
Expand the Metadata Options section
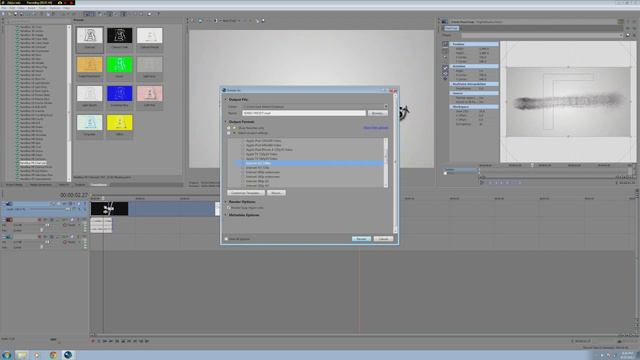pos(225,215)
